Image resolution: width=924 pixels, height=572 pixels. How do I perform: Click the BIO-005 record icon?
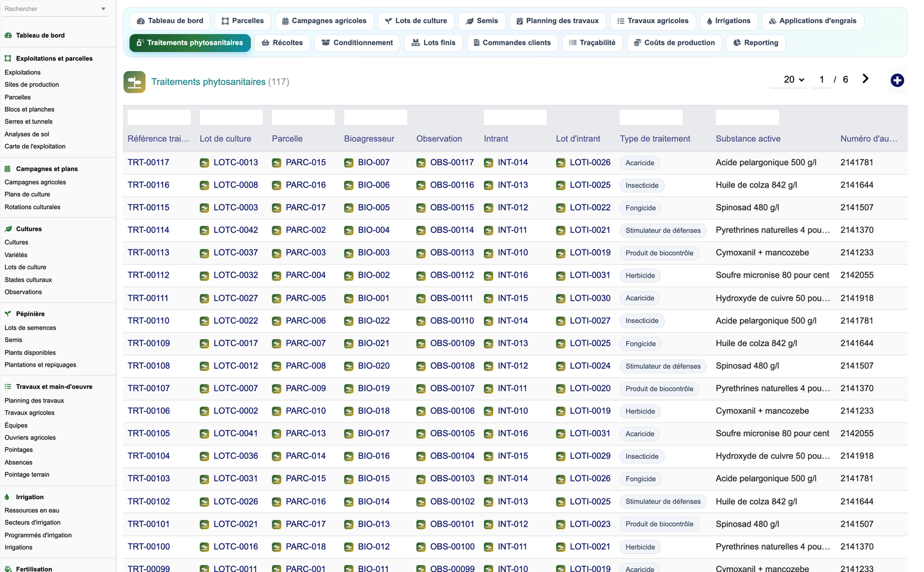[348, 208]
